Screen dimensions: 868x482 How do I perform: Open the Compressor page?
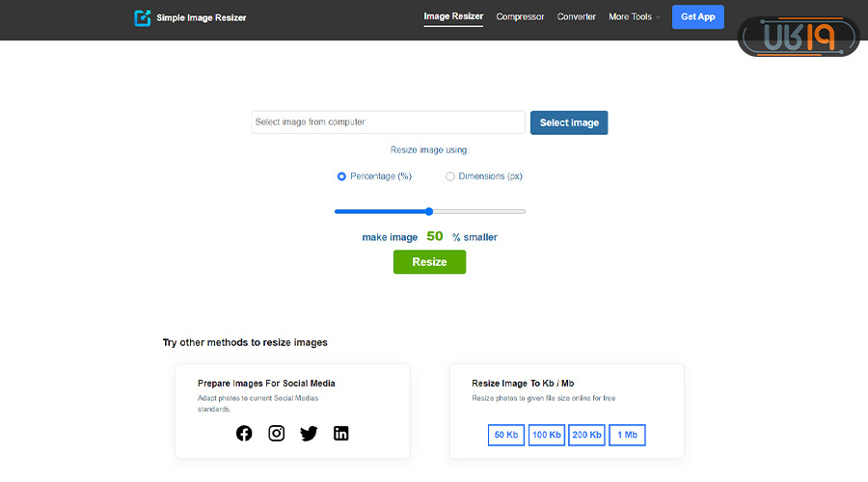520,16
